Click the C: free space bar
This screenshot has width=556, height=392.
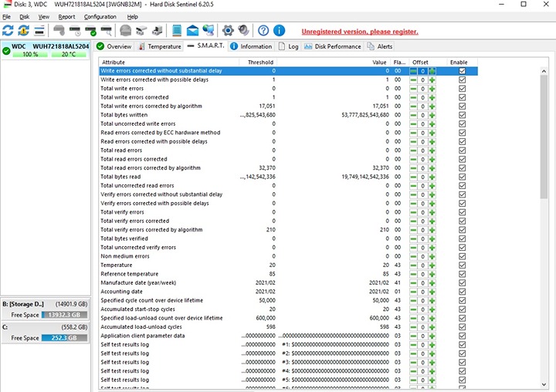tap(64, 338)
